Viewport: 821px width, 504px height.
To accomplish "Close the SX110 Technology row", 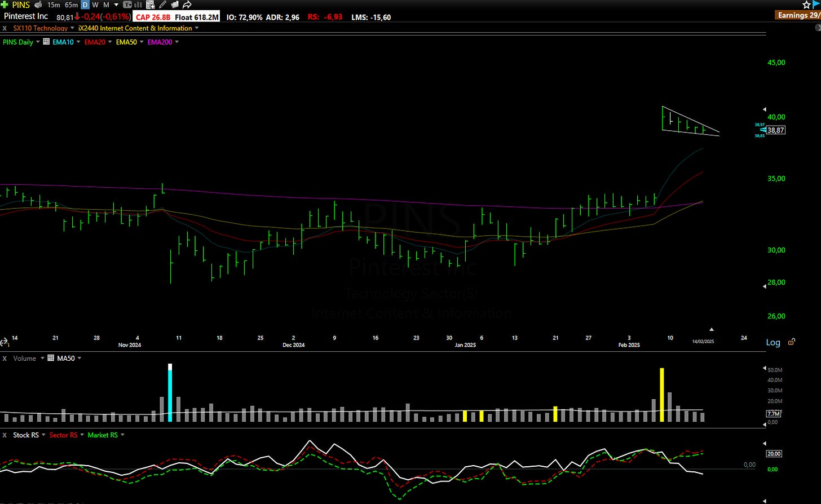I will pyautogui.click(x=5, y=28).
